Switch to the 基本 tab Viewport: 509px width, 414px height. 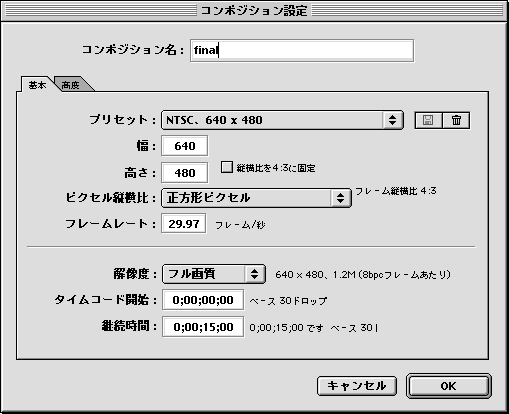coord(37,85)
